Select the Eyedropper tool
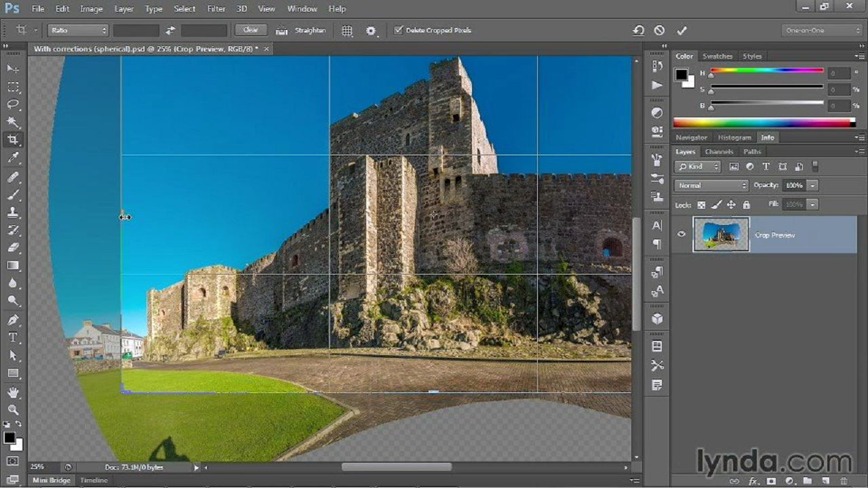 coord(13,158)
